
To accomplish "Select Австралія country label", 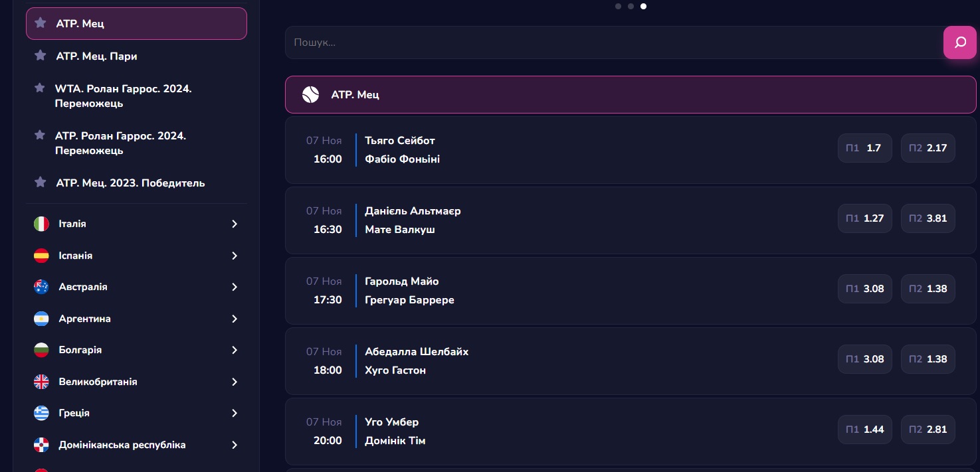I will tap(83, 287).
